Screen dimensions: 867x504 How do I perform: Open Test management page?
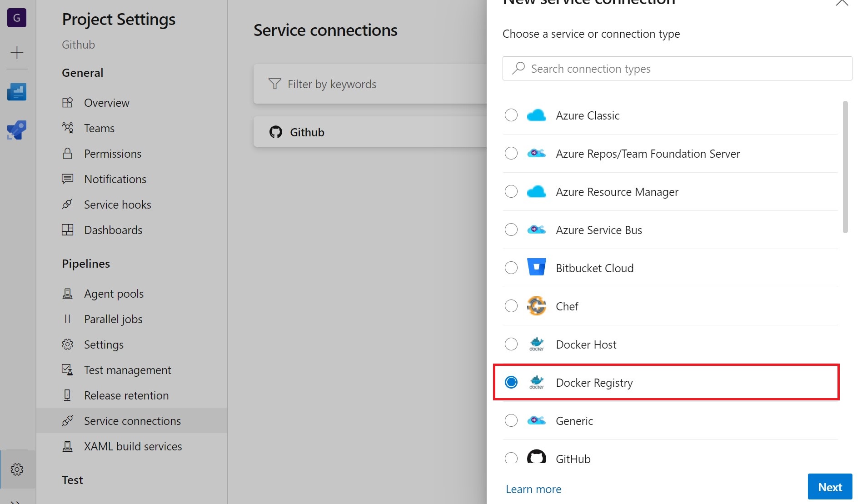132,370
